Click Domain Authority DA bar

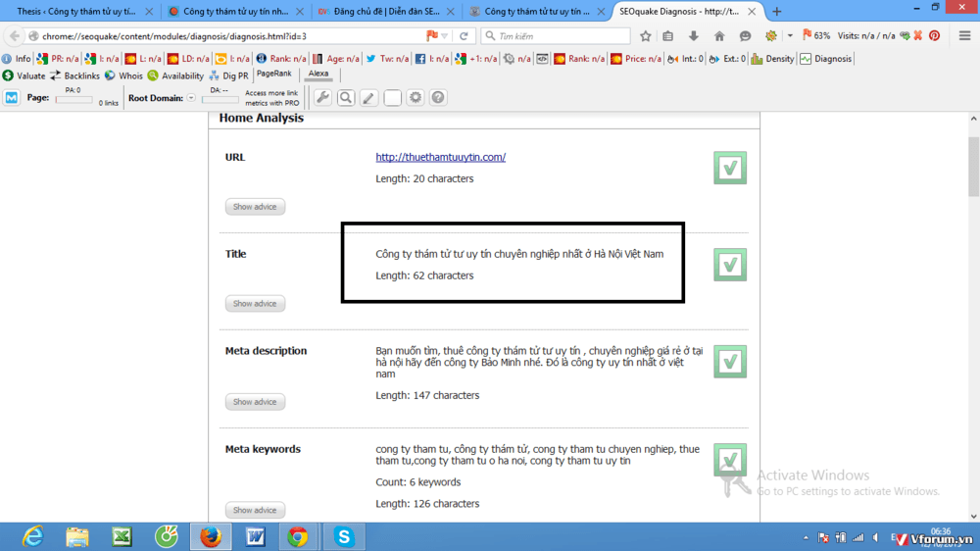(x=220, y=99)
